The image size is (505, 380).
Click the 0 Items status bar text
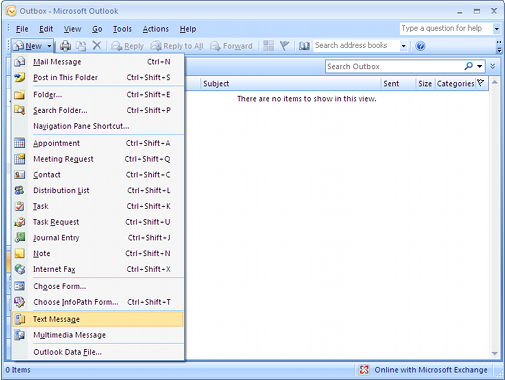click(x=18, y=370)
